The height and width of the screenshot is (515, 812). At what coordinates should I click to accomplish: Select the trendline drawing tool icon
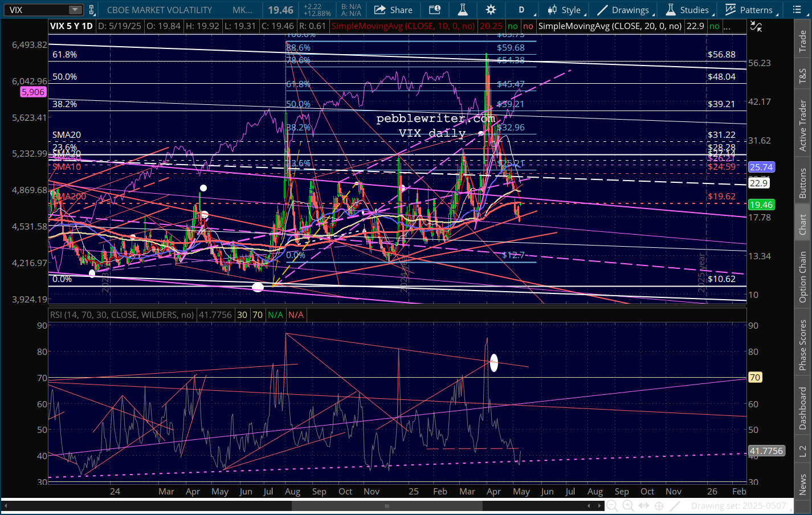coord(675,505)
